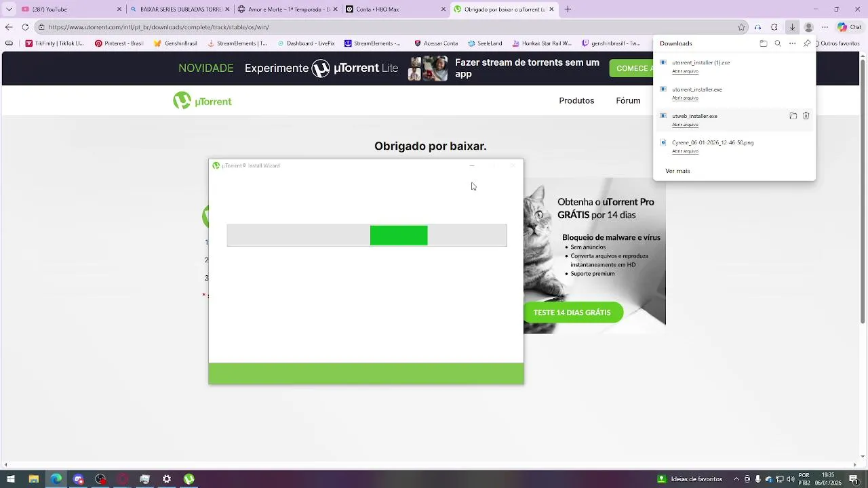Image resolution: width=868 pixels, height=488 pixels.
Task: Minimize the uTorrent Install Wizard window
Action: pyautogui.click(x=472, y=165)
